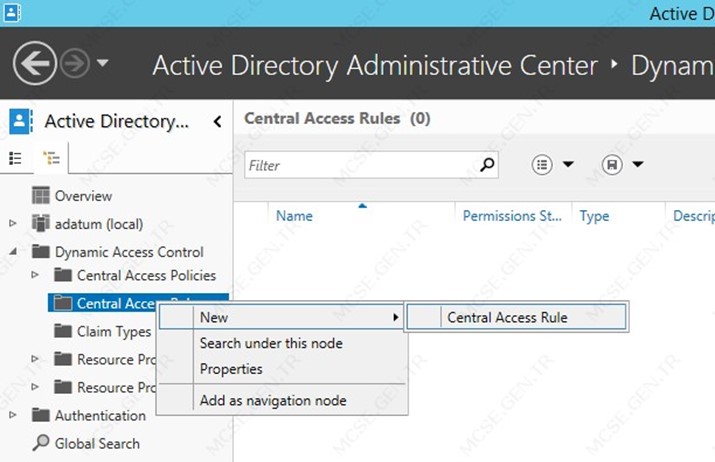Open the navigation history dropdown arrow

[103, 62]
